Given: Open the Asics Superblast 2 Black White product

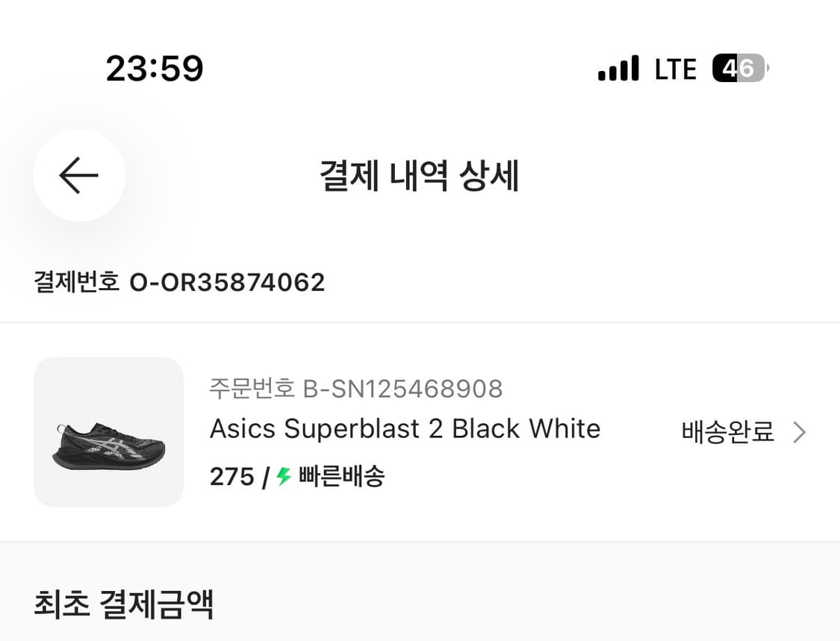Looking at the screenshot, I should pos(404,428).
